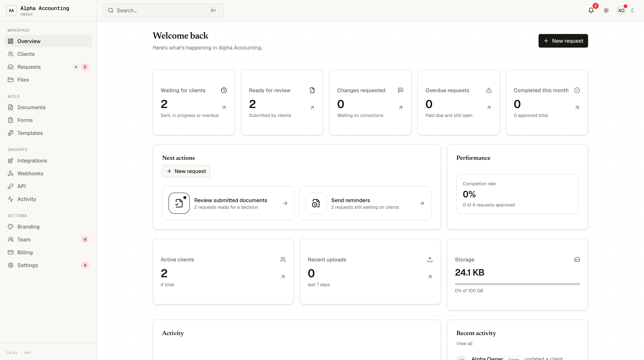The width and height of the screenshot is (644, 360).
Task: Open Files in the sidebar
Action: tap(48, 80)
